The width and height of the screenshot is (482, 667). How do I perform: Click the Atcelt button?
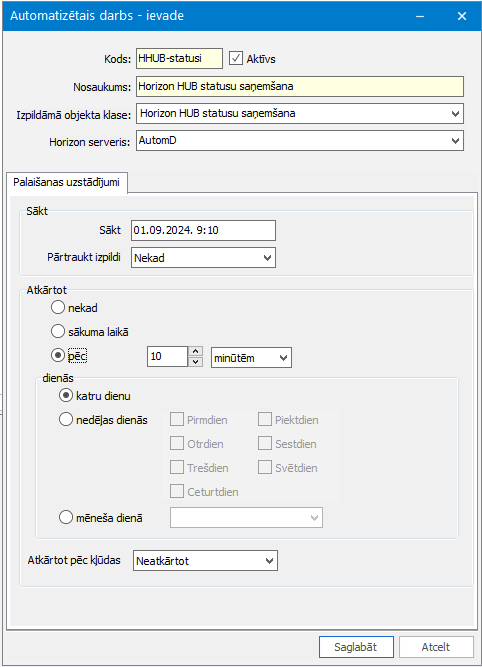[436, 647]
